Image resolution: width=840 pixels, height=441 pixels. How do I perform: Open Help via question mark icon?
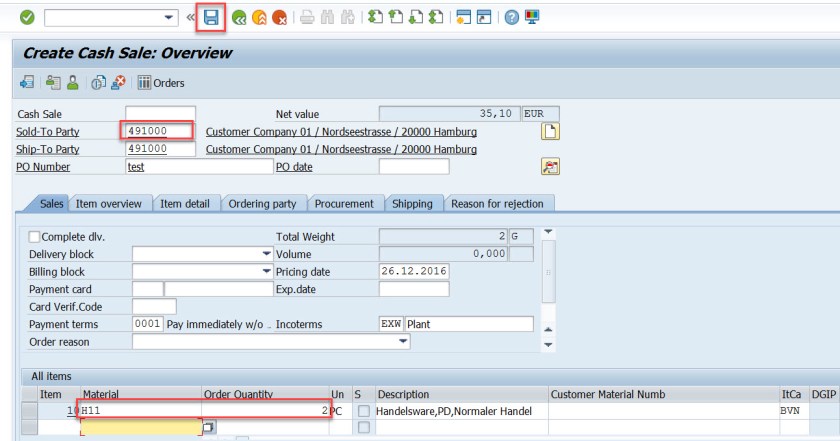[511, 17]
